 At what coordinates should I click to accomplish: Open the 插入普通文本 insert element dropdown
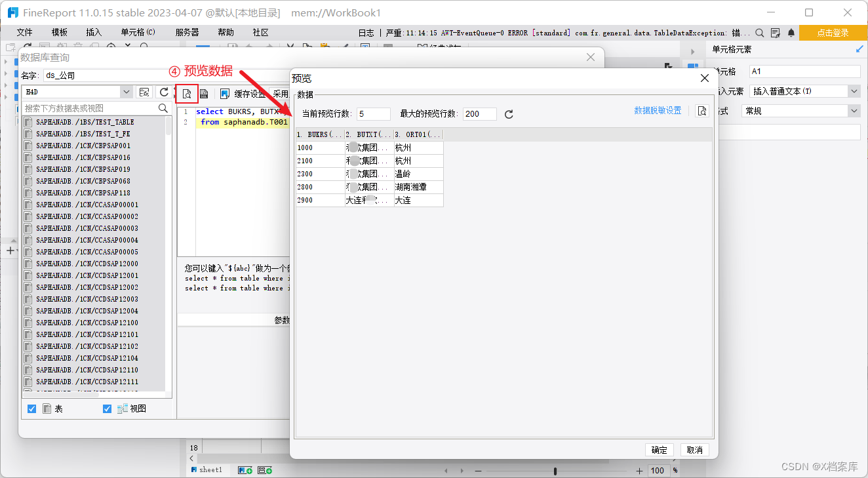tap(854, 91)
